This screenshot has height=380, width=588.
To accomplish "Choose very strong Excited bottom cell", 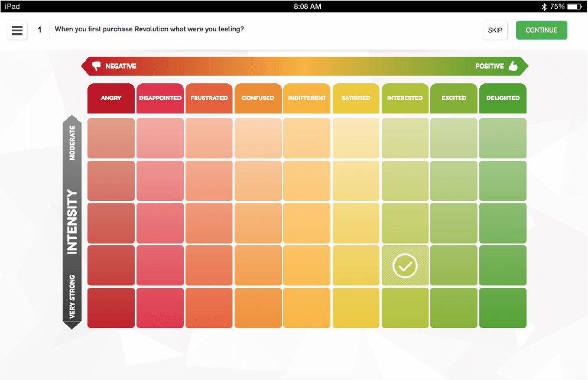I will click(x=454, y=308).
